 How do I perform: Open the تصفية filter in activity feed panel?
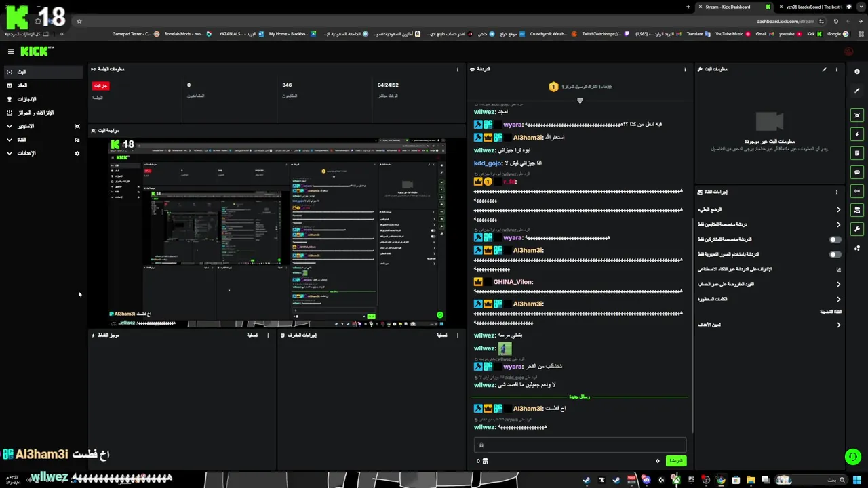(252, 335)
